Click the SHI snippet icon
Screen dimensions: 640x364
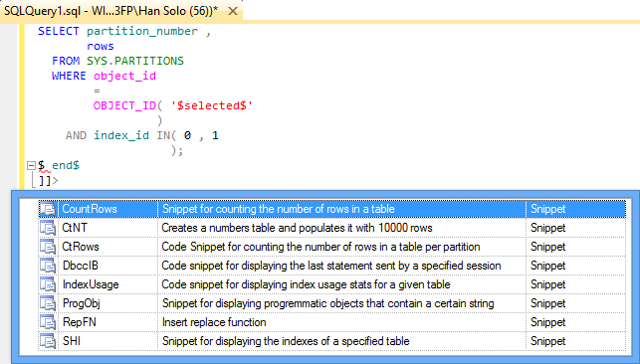pyautogui.click(x=48, y=341)
